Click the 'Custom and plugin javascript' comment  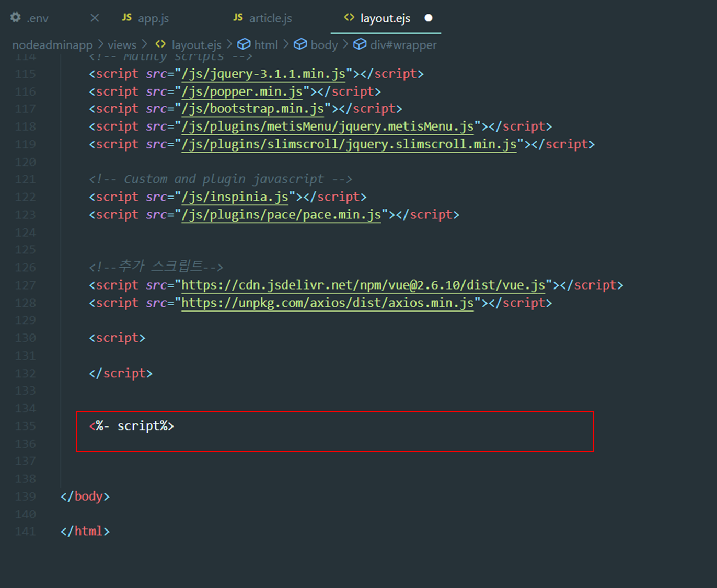coord(221,179)
